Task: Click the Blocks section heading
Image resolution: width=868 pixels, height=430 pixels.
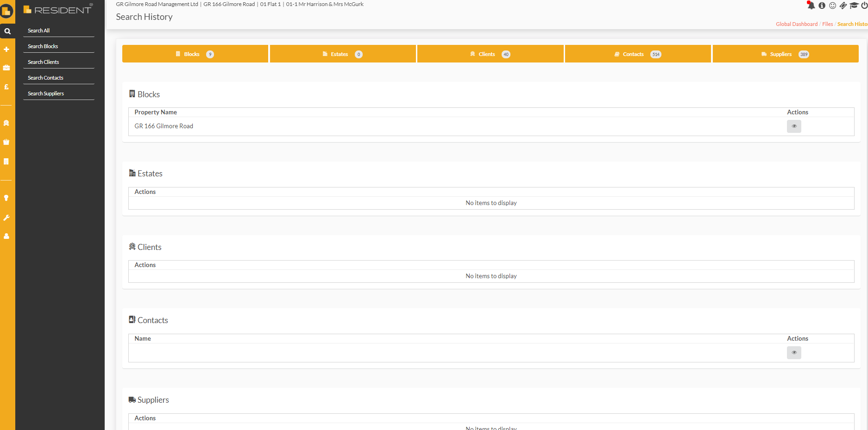Action: 149,94
